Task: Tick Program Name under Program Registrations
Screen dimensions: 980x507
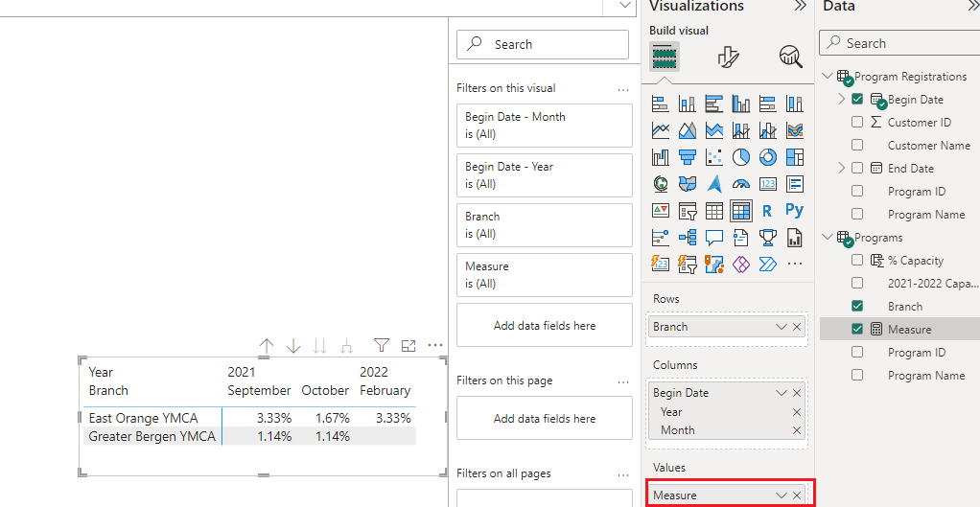Action: (857, 214)
